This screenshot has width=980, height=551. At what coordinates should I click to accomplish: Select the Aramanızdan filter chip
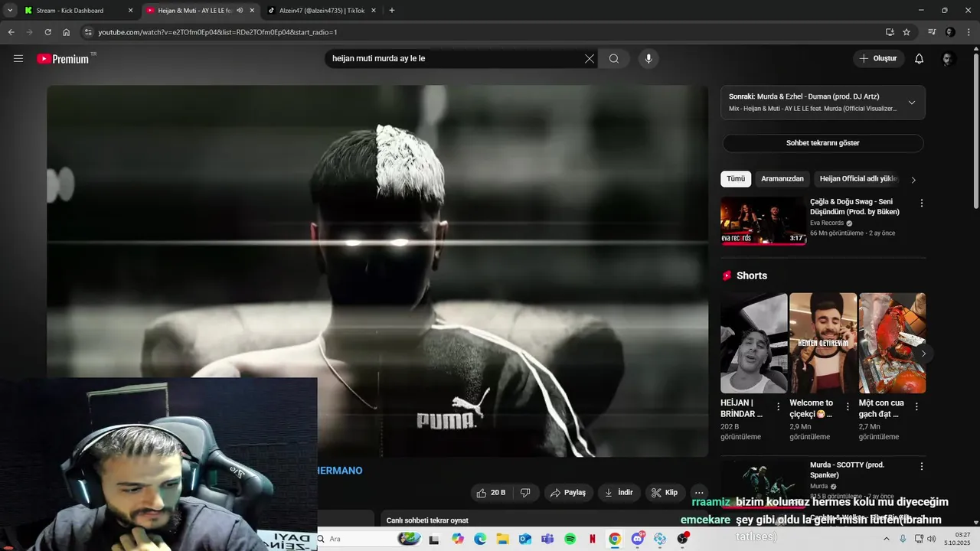coord(782,179)
